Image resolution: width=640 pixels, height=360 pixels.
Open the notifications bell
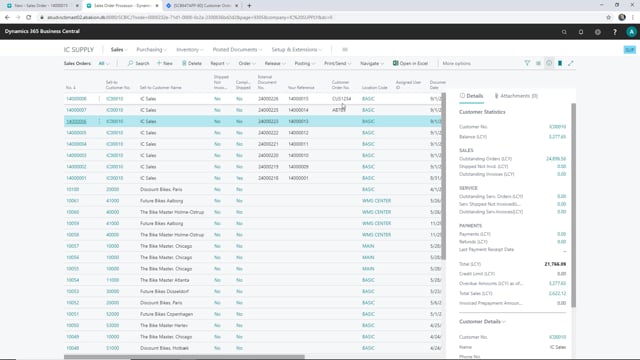point(581,32)
